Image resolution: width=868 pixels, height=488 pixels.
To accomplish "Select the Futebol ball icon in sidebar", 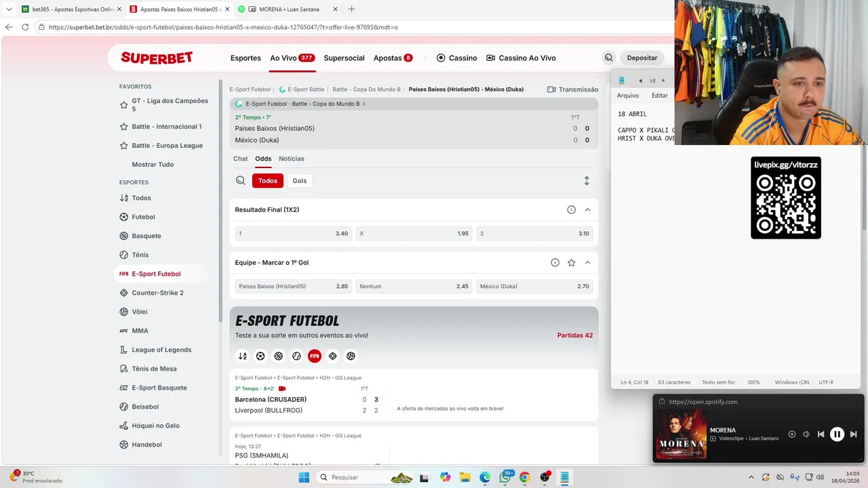I will click(x=123, y=217).
